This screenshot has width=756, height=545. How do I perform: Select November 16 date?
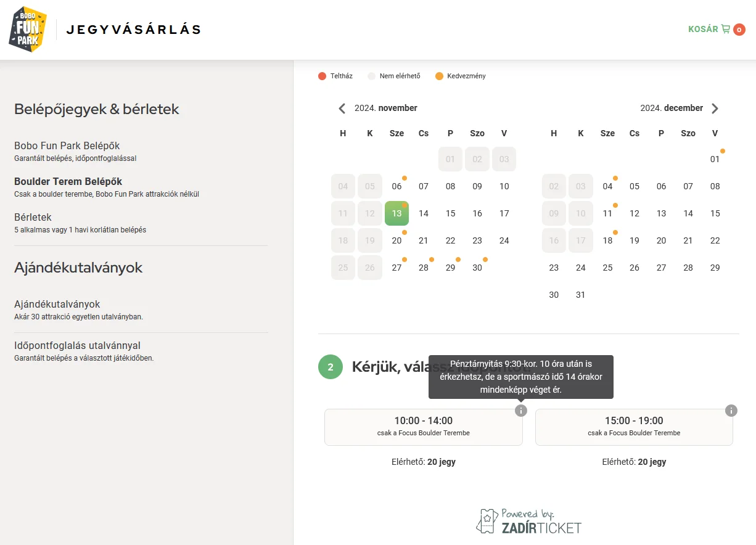[477, 213]
